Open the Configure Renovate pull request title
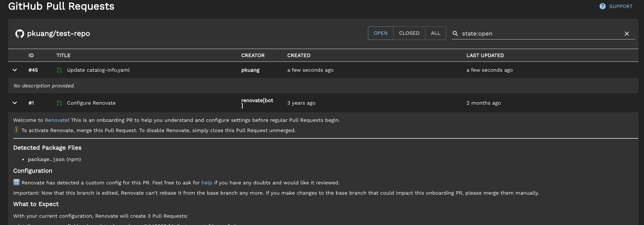This screenshot has width=644, height=225. (x=91, y=103)
